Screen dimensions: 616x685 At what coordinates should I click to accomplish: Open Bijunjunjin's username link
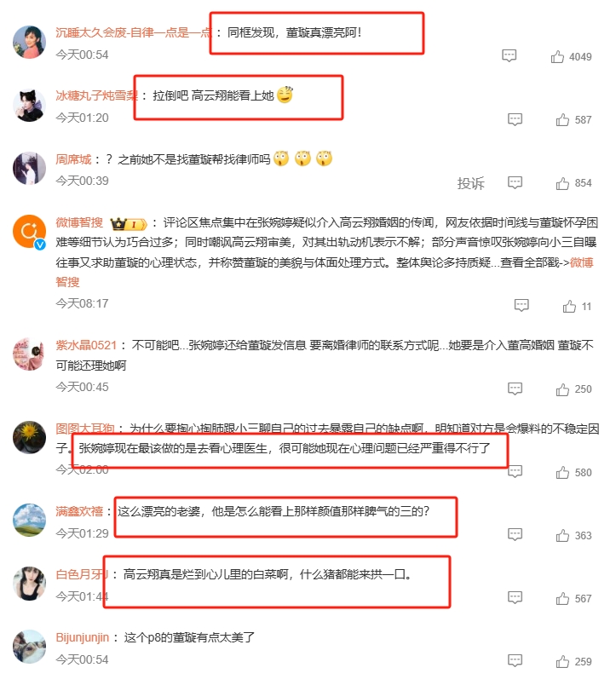[82, 637]
